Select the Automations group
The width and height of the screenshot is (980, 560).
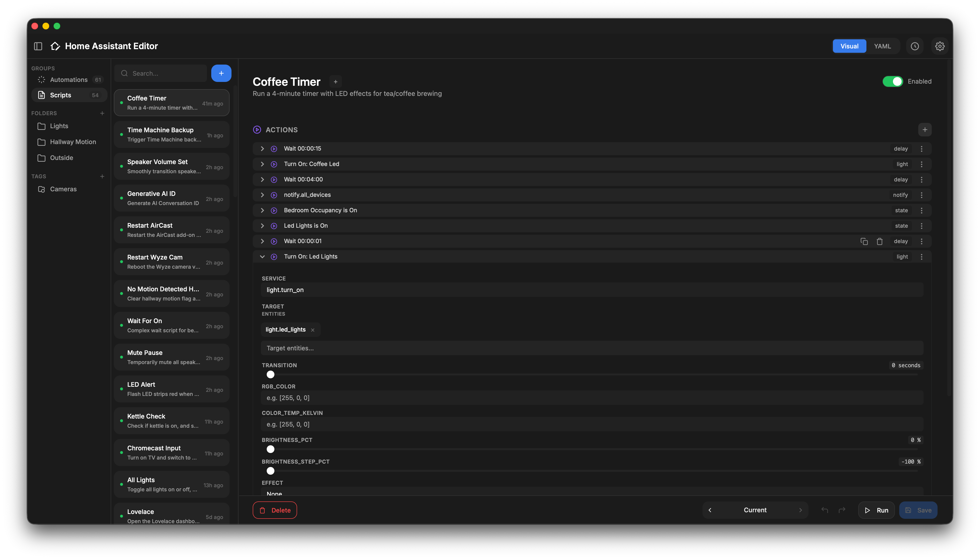pyautogui.click(x=69, y=80)
